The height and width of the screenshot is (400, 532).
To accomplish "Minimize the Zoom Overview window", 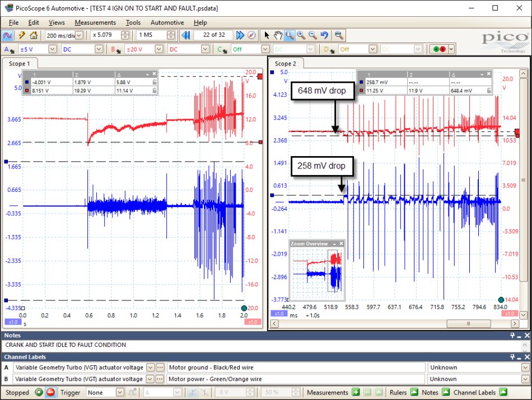I will coord(334,244).
